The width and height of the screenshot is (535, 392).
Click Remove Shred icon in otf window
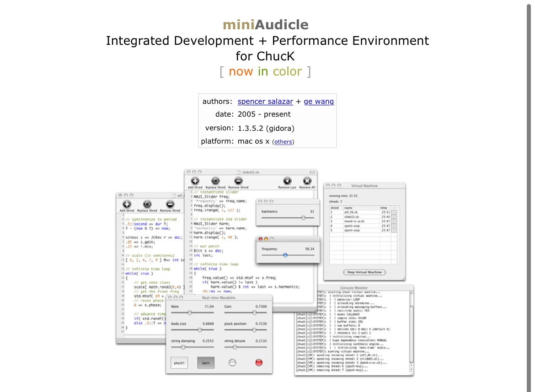coord(170,204)
